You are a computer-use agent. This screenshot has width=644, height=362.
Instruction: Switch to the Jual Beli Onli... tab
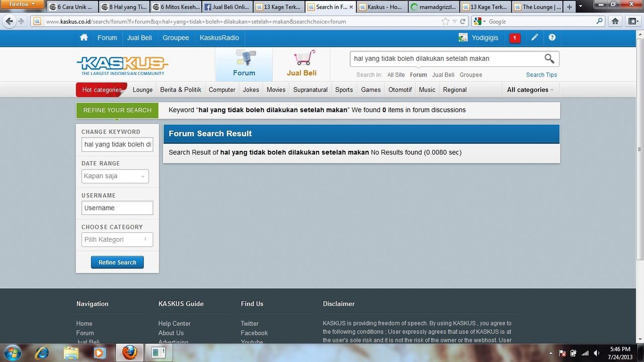tap(227, 7)
